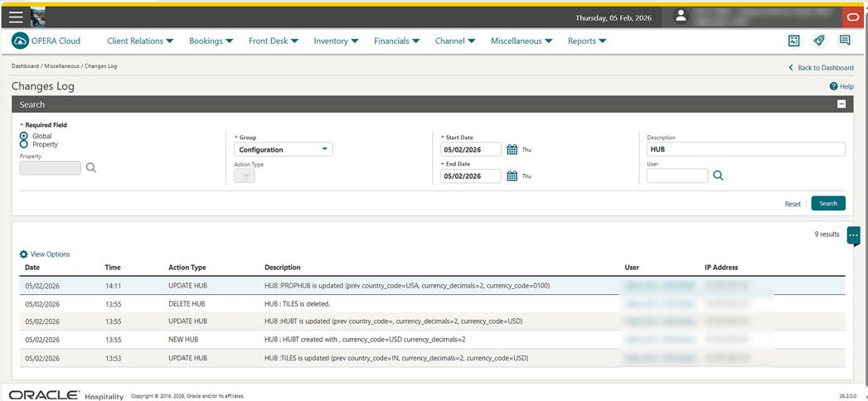Click the User input field
This screenshot has width=868, height=401.
pos(677,176)
